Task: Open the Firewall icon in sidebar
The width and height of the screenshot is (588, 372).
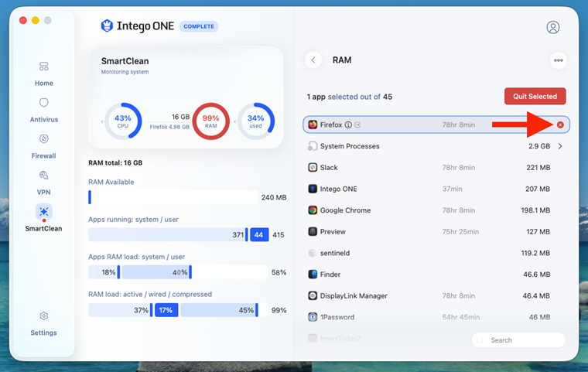Action: click(44, 138)
